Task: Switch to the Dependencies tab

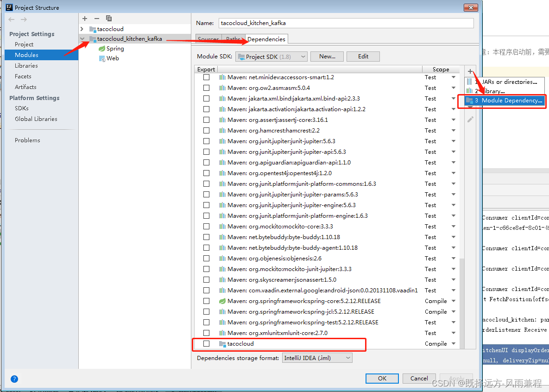Action: click(266, 39)
